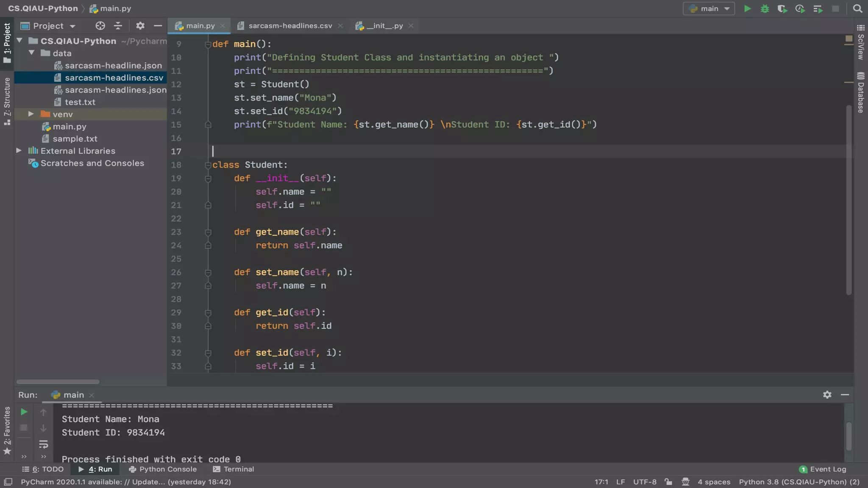Image resolution: width=868 pixels, height=488 pixels.
Task: Run the main configuration with the green play icon
Action: point(748,8)
